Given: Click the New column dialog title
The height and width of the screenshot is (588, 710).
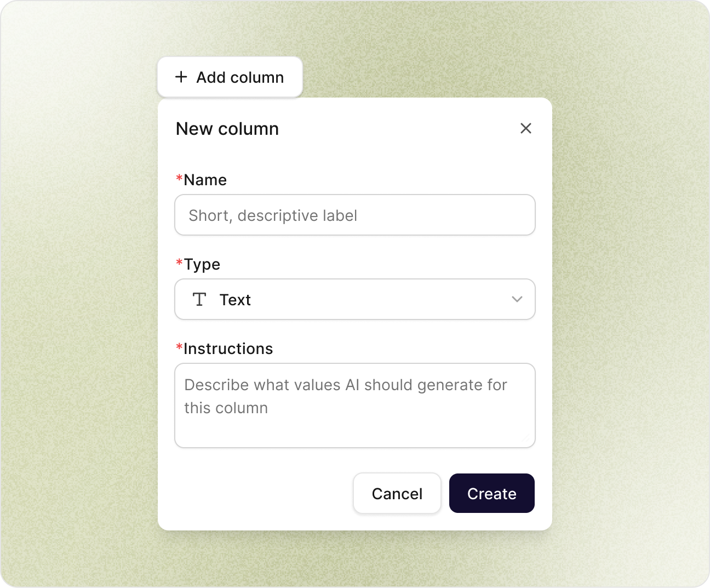Looking at the screenshot, I should (227, 129).
